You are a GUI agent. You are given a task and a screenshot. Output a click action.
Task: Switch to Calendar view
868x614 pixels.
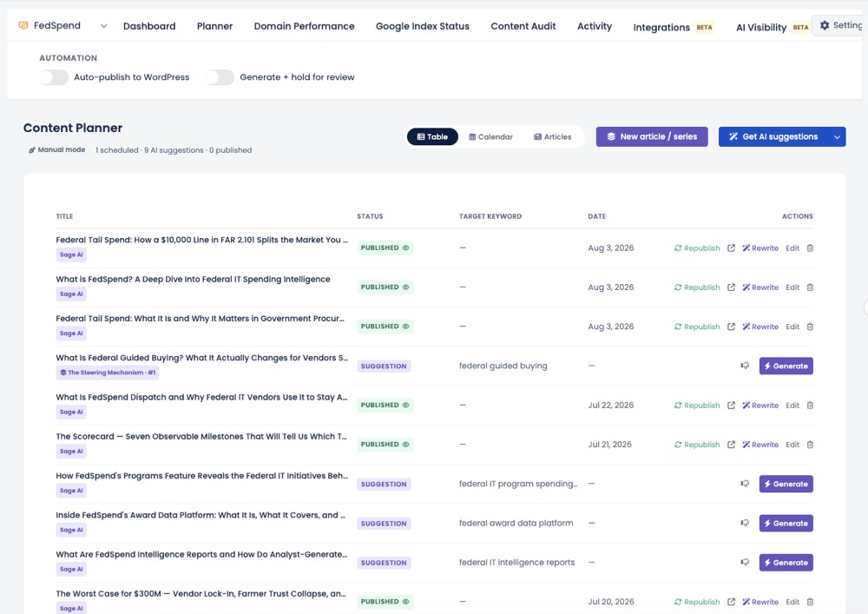(490, 136)
